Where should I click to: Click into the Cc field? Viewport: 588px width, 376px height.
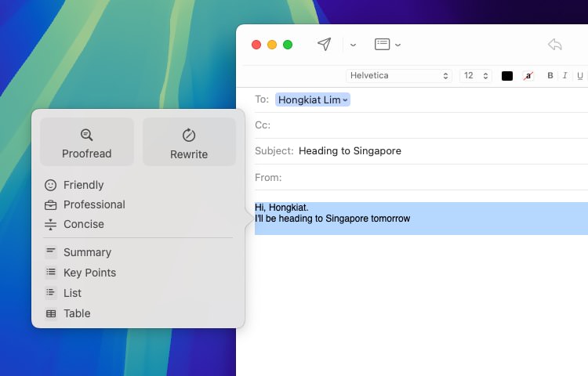pyautogui.click(x=421, y=125)
